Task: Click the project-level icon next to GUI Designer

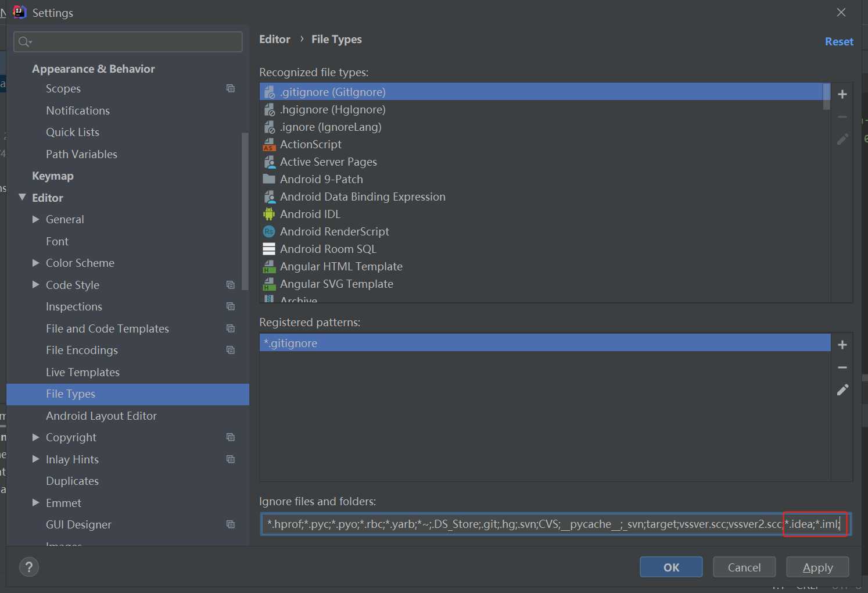Action: coord(231,524)
